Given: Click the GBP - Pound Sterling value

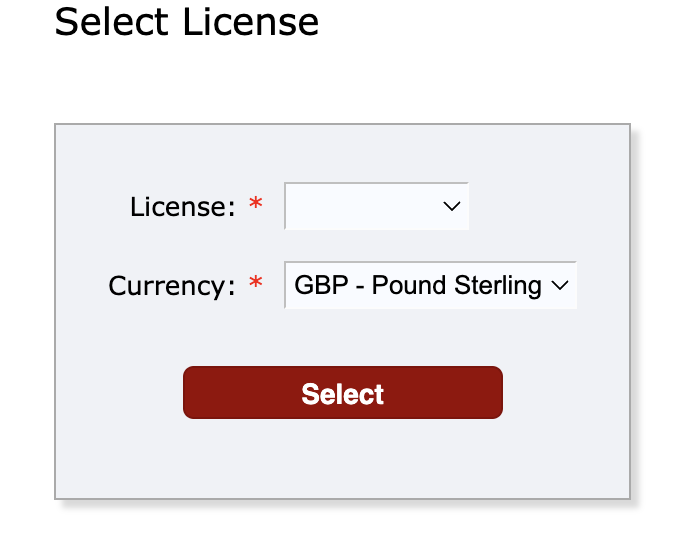Looking at the screenshot, I should (x=417, y=285).
